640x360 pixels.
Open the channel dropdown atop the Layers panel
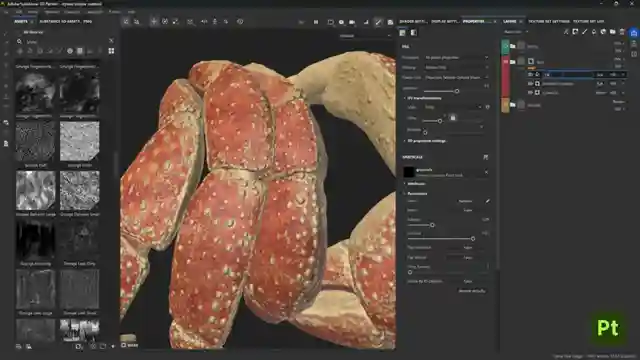point(516,32)
